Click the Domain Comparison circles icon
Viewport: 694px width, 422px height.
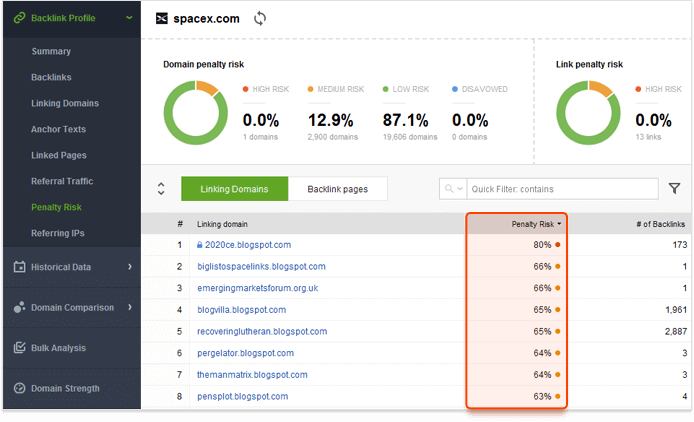[x=19, y=307]
